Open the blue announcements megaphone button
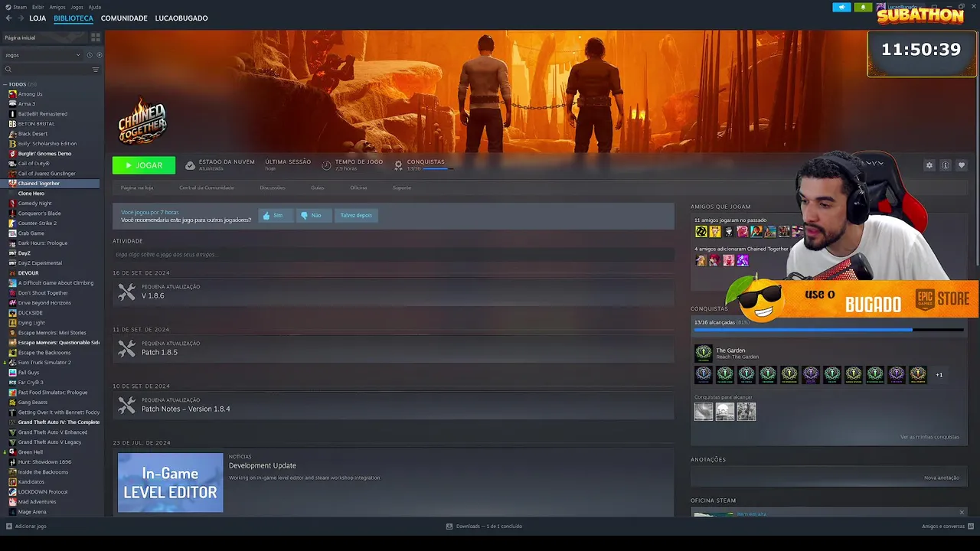This screenshot has width=980, height=551. click(x=841, y=7)
